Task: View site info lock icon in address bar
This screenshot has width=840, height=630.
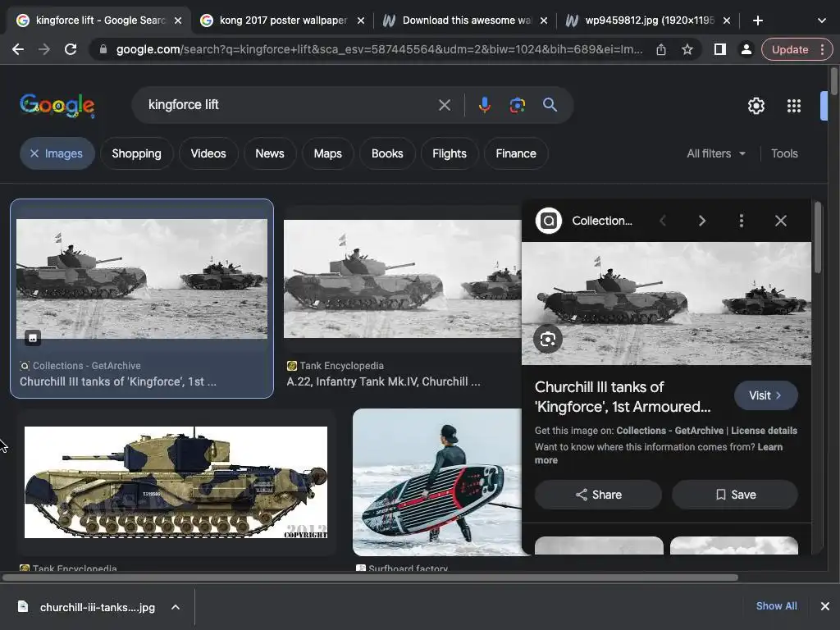Action: coord(103,49)
